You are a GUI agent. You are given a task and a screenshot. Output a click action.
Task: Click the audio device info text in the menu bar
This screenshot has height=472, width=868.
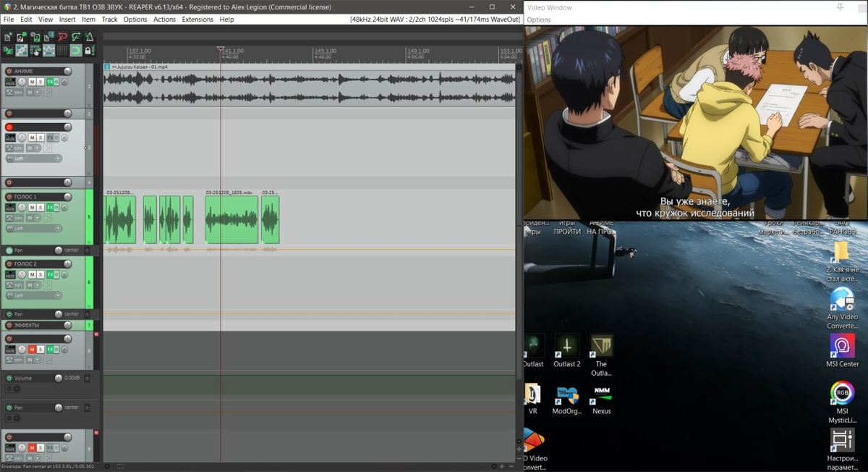pos(435,20)
